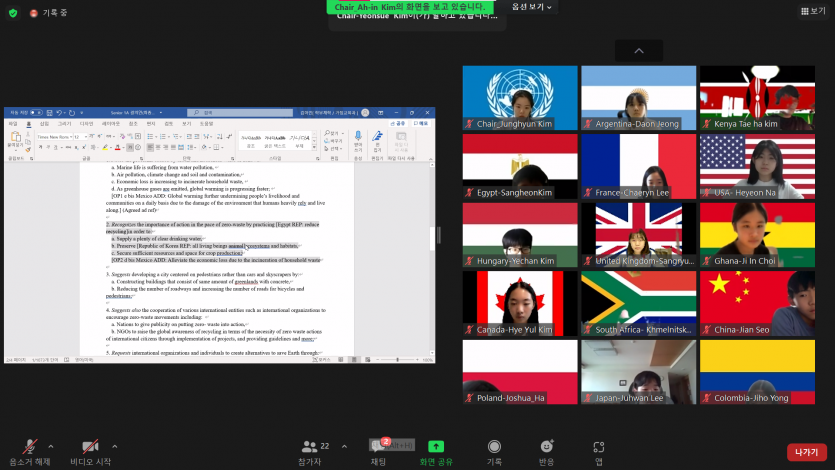835x470 pixels.
Task: Select USA- Heyeon Na video thumbnail
Action: (757, 167)
